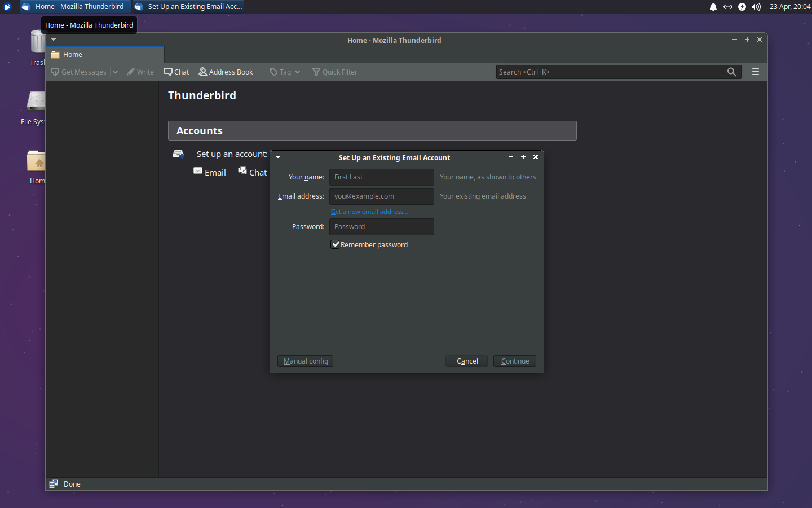The width and height of the screenshot is (812, 508).
Task: Uncheck the Remember password checkbox
Action: [336, 244]
